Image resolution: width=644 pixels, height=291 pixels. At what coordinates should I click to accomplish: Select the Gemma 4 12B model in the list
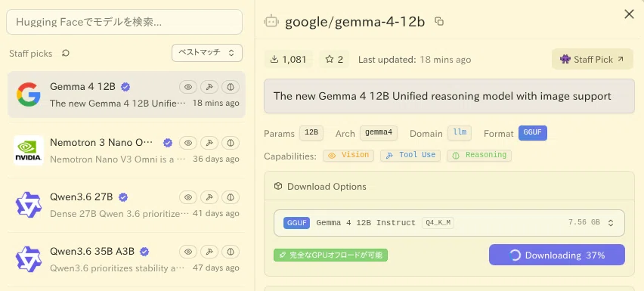[126, 94]
